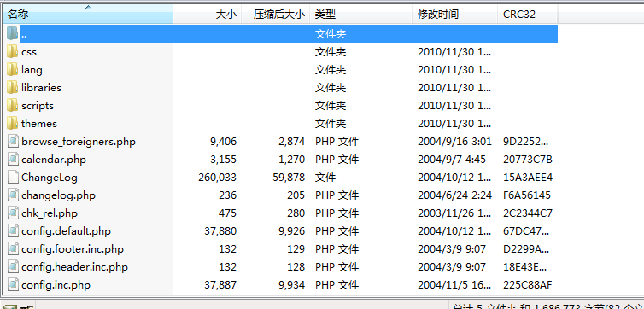Select the browse_foreigners.php file name

(x=79, y=142)
